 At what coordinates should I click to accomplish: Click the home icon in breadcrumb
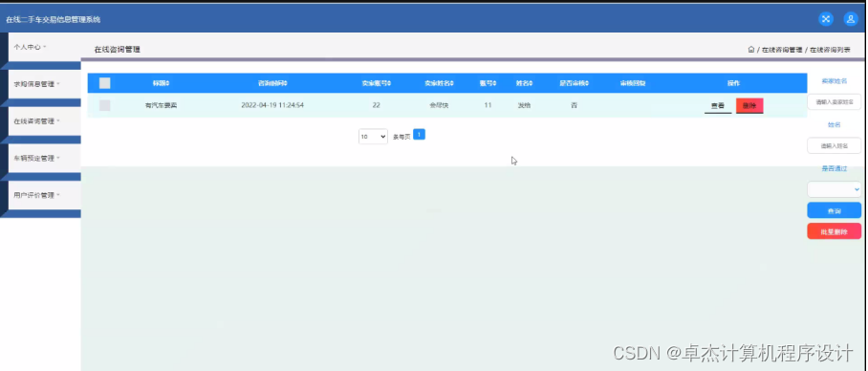751,50
